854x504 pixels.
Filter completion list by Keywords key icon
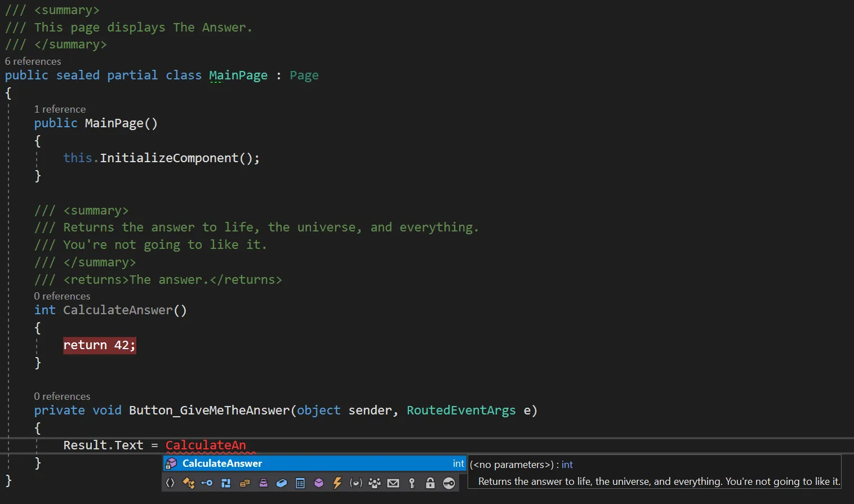pyautogui.click(x=412, y=483)
